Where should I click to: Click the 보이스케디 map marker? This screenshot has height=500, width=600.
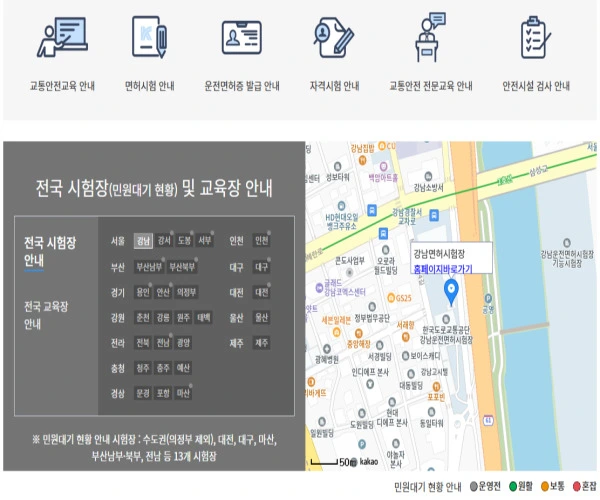405,356
